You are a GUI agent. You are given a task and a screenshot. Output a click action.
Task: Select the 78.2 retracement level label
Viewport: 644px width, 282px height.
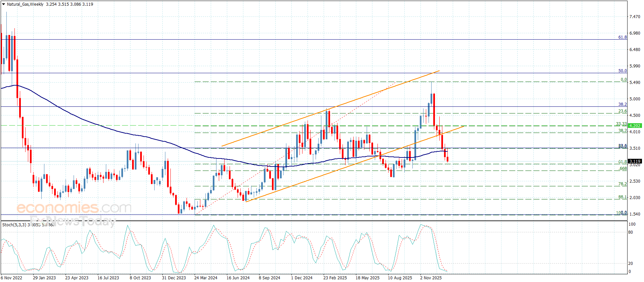[622, 184]
